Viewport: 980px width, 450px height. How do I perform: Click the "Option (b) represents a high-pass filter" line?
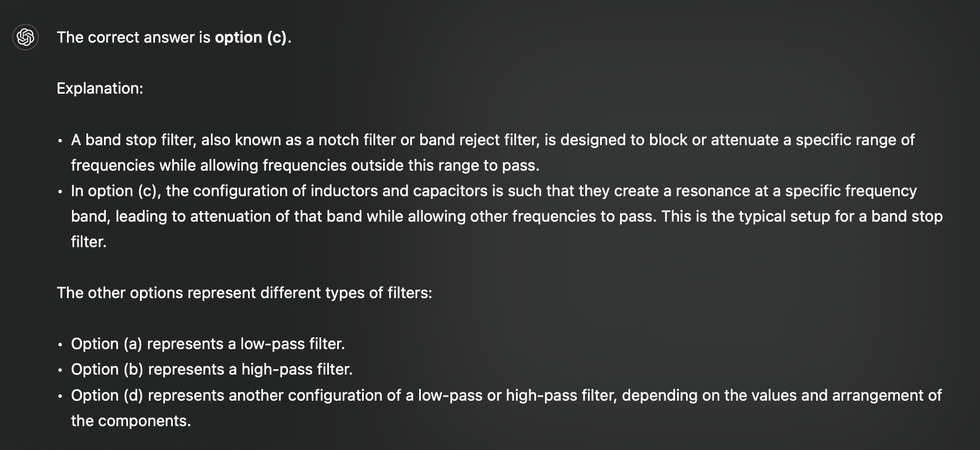tap(212, 369)
